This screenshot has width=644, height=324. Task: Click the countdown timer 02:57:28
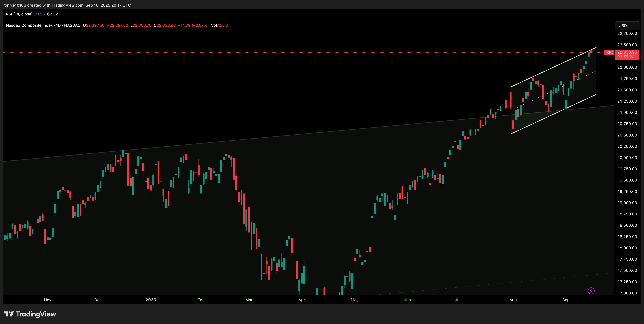coord(626,57)
